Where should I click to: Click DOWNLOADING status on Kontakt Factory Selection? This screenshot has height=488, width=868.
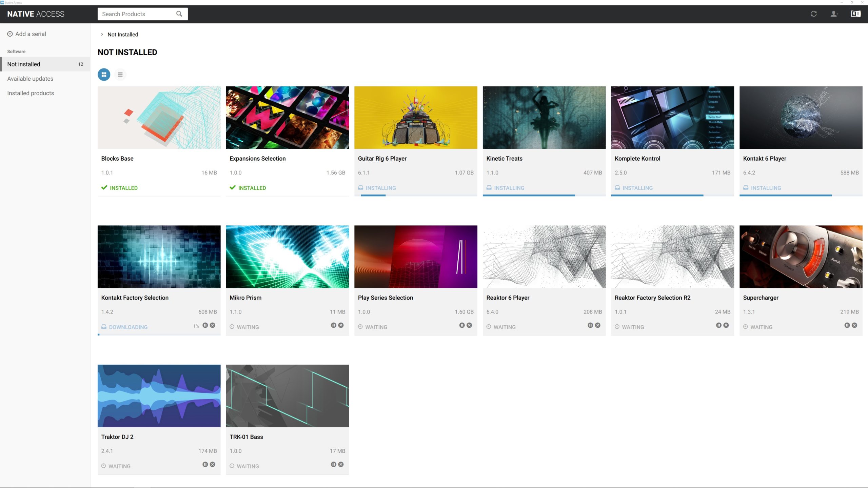(124, 327)
